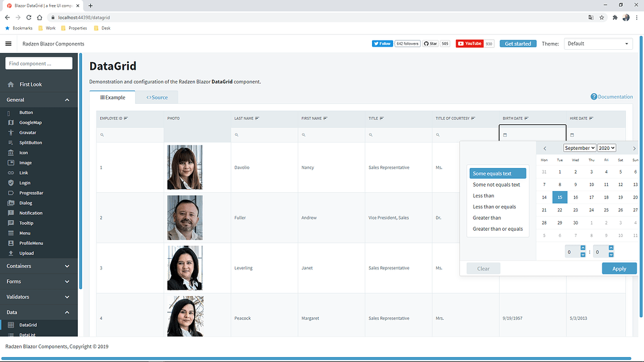Viewport: 644px width, 362px height.
Task: Click the Icon component sidebar icon
Action: [x=11, y=152]
